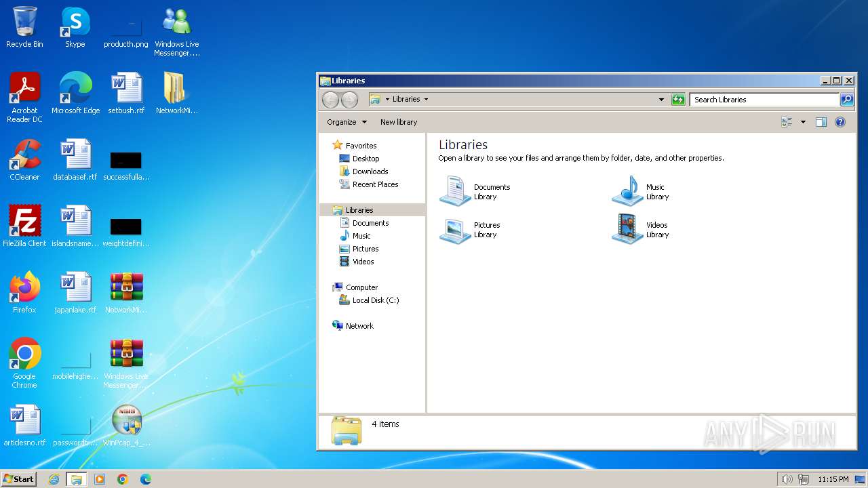868x488 pixels.
Task: Click the green Refresh button beside address bar
Action: click(678, 100)
